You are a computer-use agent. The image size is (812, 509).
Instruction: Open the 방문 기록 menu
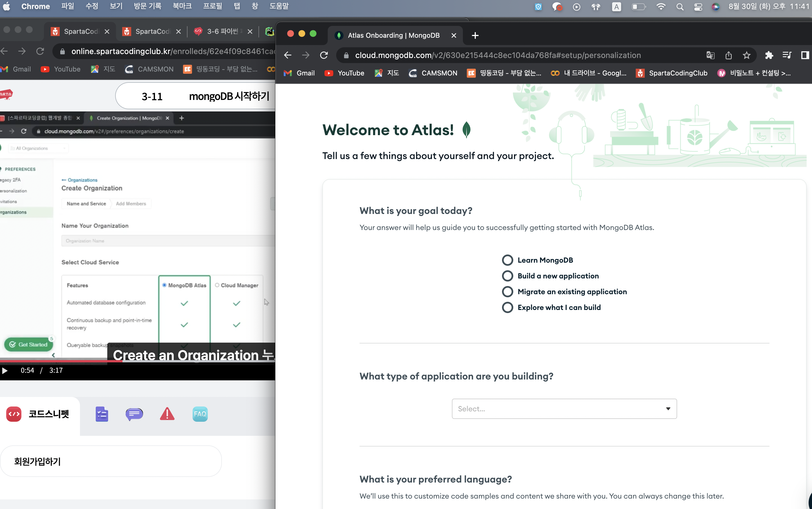[x=148, y=6]
